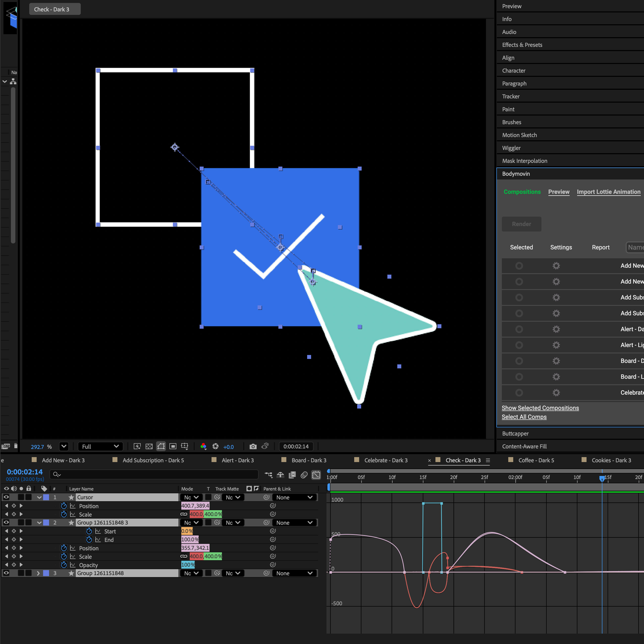Click the reset exposure aperture icon
Screen dimensions: 644x644
coord(215,446)
